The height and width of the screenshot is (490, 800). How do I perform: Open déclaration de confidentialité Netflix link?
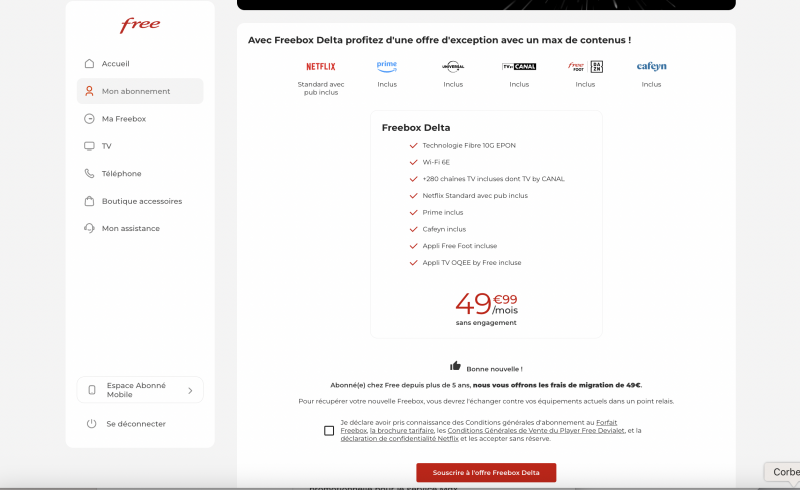tap(399, 439)
